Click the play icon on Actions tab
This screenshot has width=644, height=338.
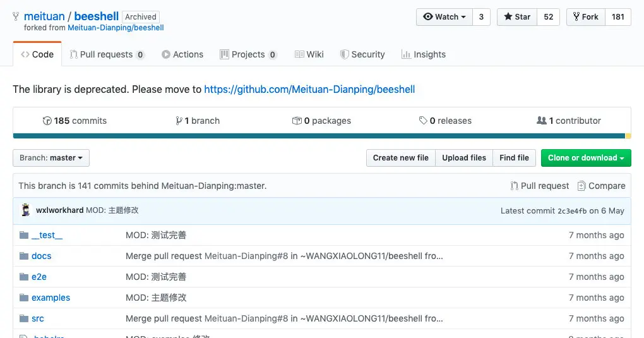click(166, 54)
